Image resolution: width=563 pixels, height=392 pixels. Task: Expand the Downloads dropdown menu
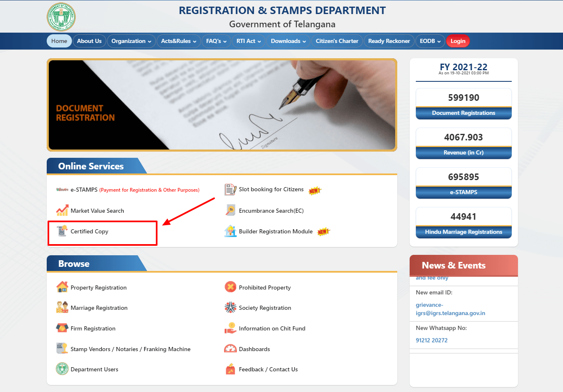point(288,41)
